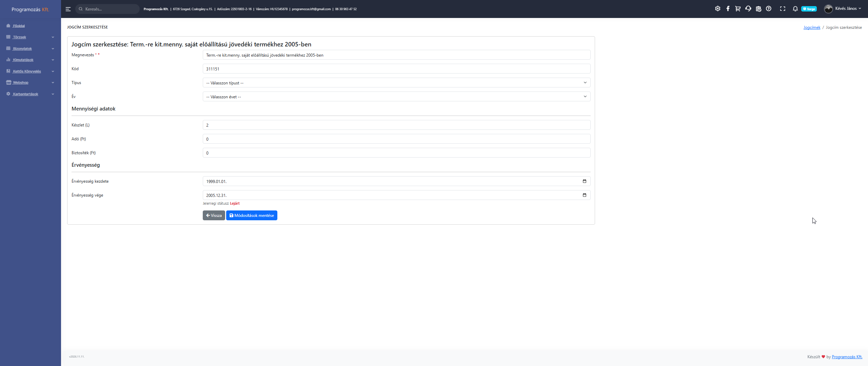Open the shopping cart icon
The image size is (868, 366).
click(x=738, y=9)
